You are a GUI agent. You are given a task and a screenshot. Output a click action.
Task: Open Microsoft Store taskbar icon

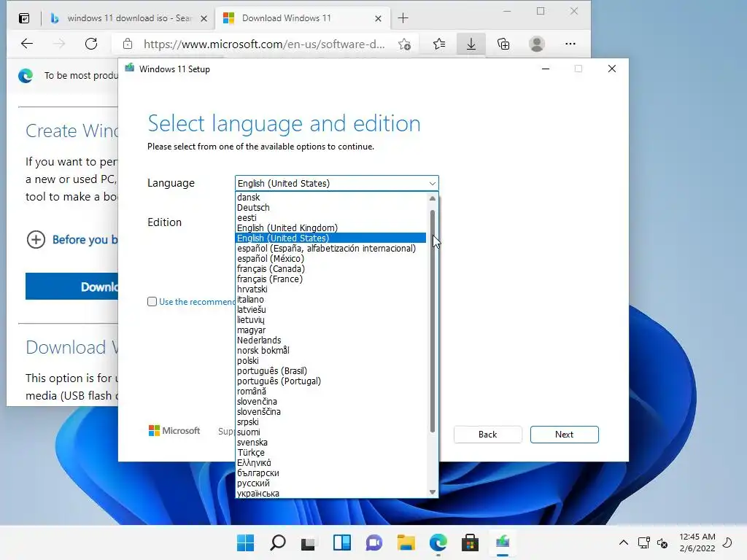471,542
